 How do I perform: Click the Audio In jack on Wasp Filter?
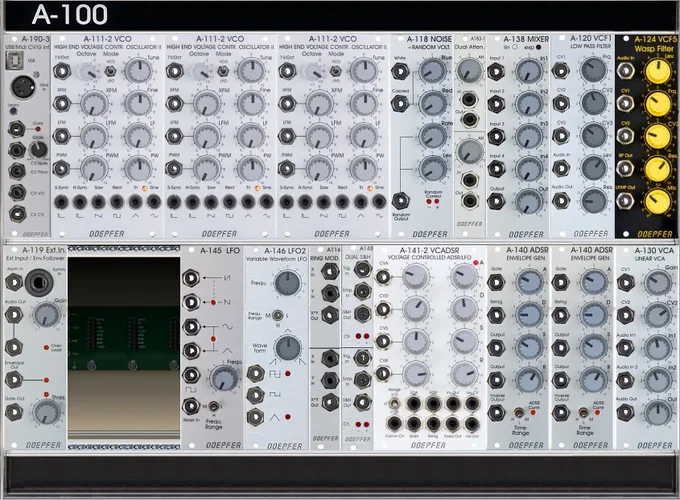(x=625, y=71)
